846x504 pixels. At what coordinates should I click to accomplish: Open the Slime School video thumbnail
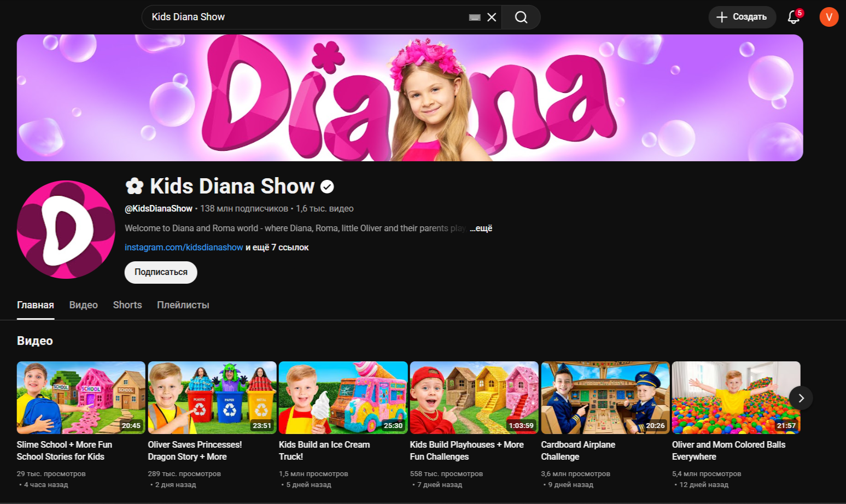pyautogui.click(x=81, y=397)
